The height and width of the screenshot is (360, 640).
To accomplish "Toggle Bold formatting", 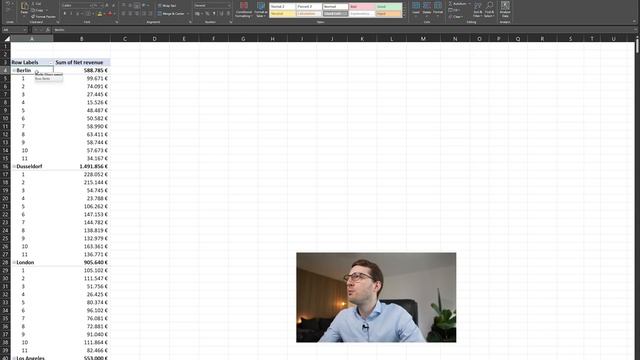I will [64, 13].
